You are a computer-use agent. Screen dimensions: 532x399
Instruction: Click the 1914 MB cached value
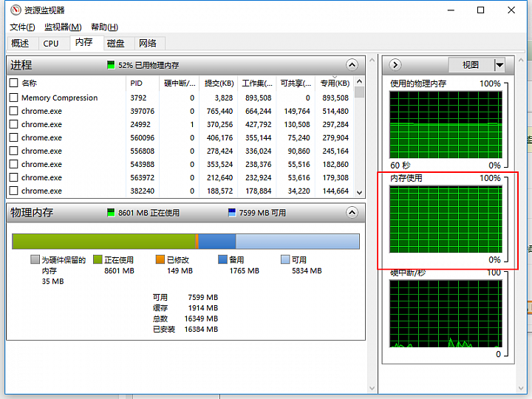(x=203, y=307)
